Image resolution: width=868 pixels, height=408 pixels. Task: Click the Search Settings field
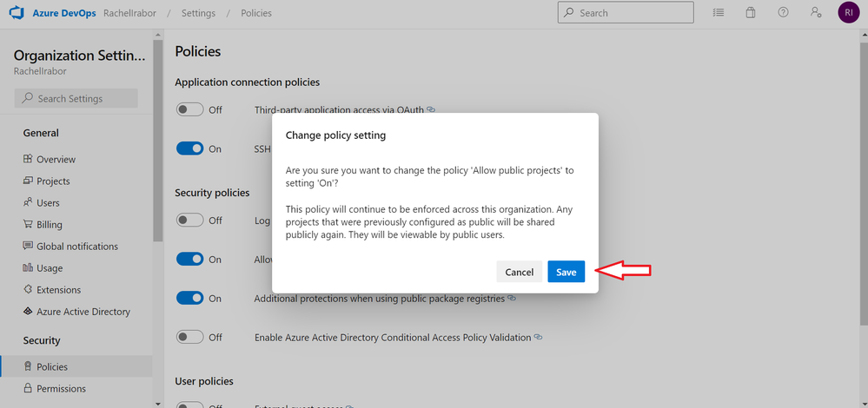pyautogui.click(x=76, y=98)
